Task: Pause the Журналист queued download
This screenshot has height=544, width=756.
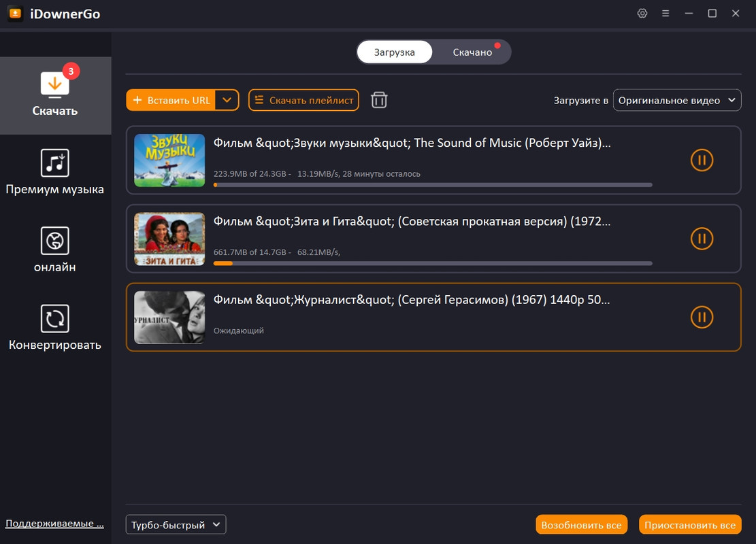Action: pyautogui.click(x=702, y=317)
